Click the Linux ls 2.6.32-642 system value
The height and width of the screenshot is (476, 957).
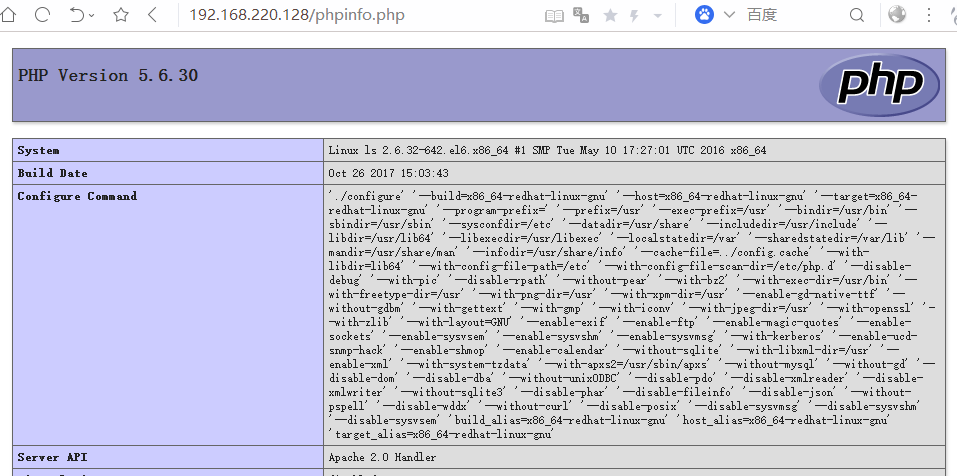point(547,150)
